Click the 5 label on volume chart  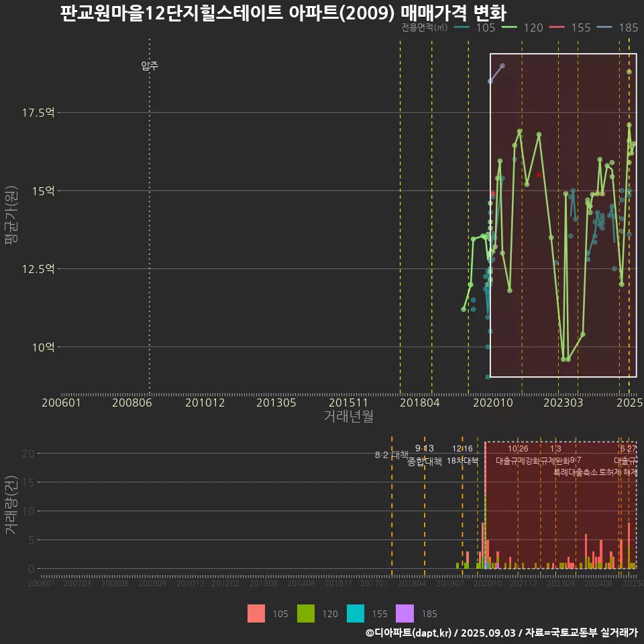(x=32, y=540)
